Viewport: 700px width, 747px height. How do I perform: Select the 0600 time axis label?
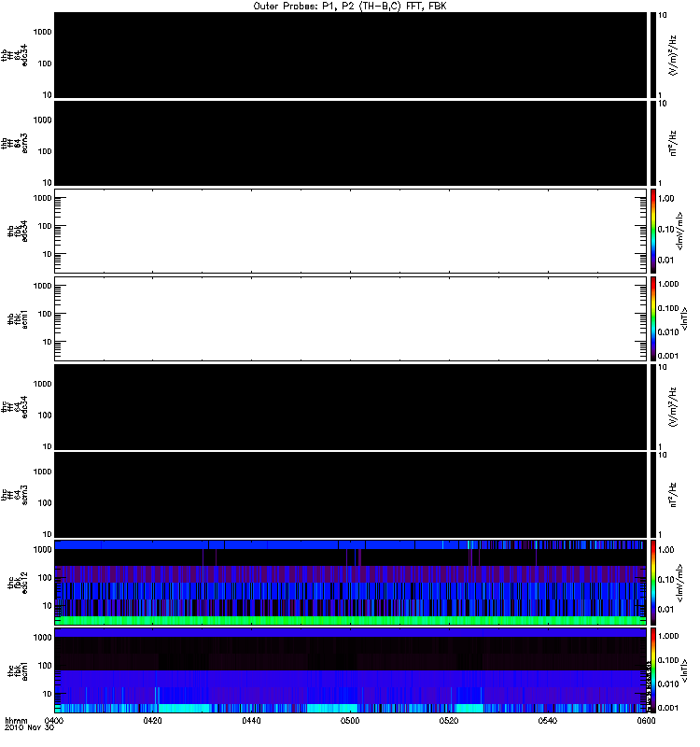pyautogui.click(x=646, y=720)
